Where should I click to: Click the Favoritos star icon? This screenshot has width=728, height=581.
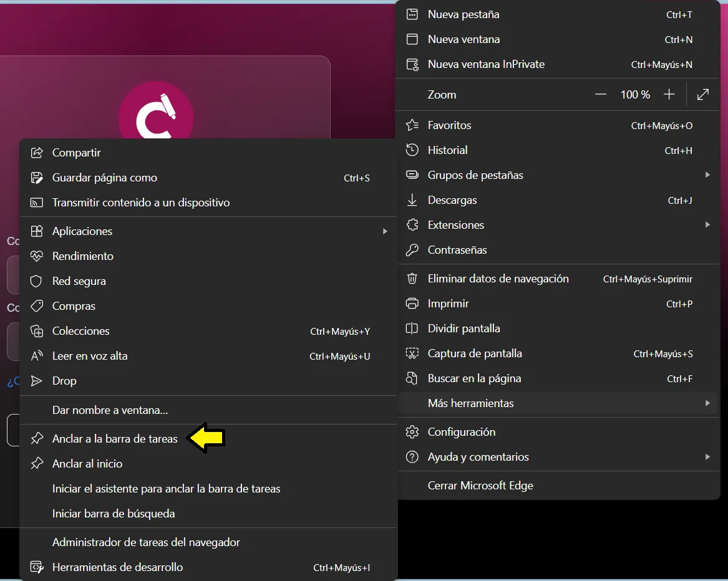pyautogui.click(x=412, y=125)
